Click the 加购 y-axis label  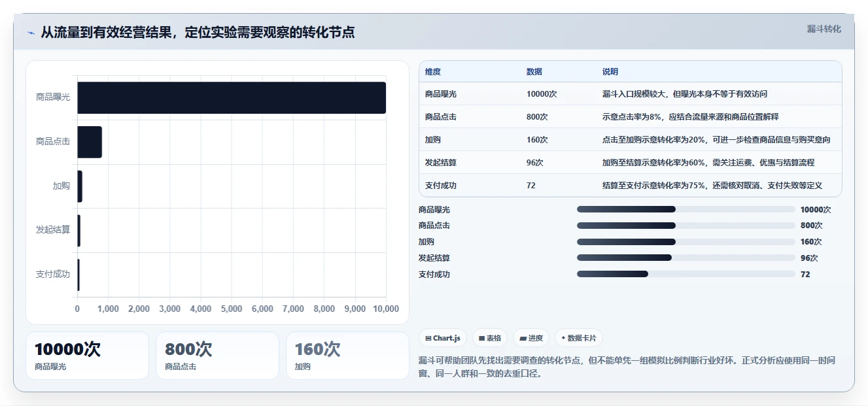pos(61,186)
